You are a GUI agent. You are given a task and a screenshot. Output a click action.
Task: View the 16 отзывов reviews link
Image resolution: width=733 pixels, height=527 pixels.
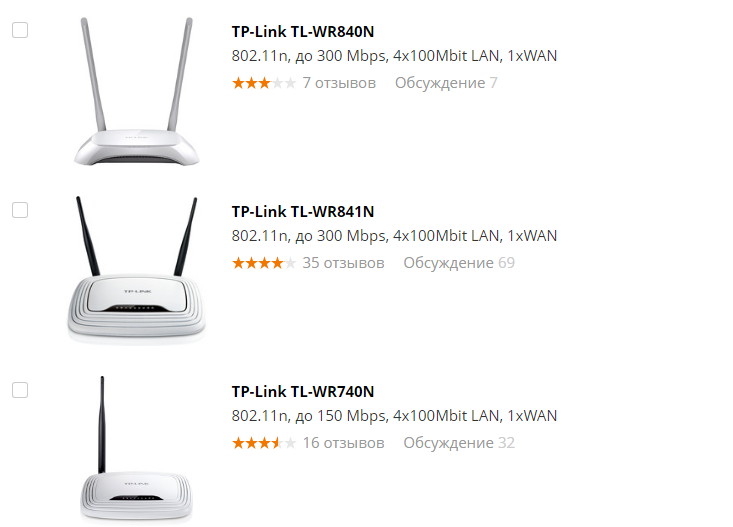[343, 443]
